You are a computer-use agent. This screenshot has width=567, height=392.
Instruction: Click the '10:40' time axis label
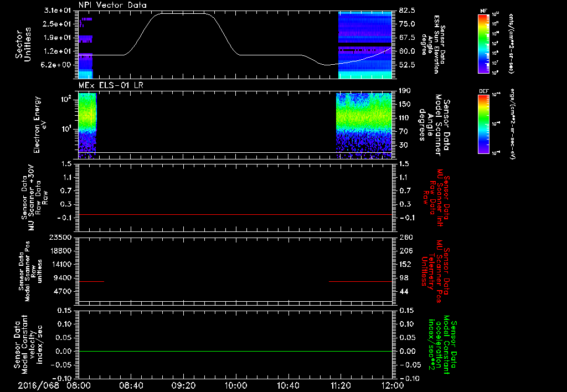click(288, 385)
